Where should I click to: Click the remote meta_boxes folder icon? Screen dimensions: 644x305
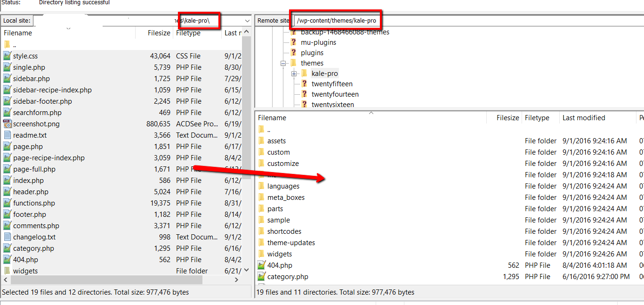(262, 198)
